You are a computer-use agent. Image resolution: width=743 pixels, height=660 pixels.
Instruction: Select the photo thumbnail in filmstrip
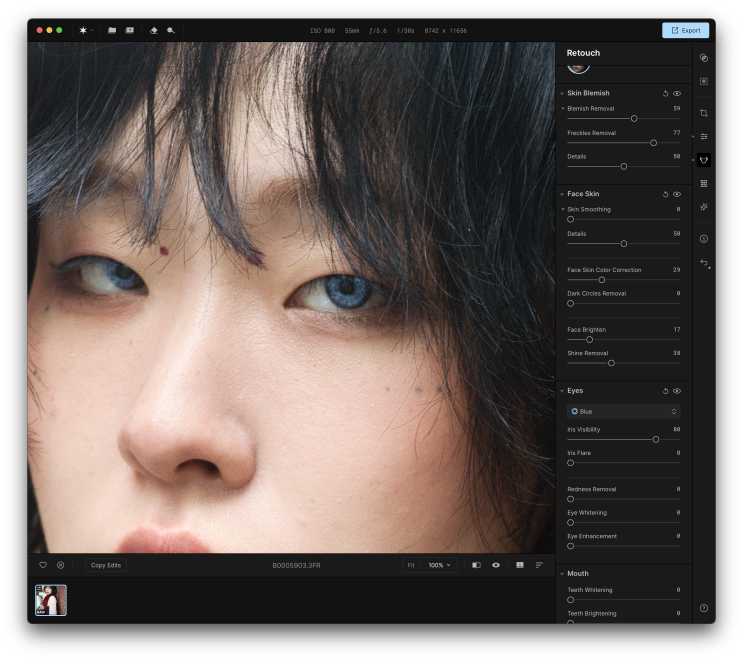[51, 600]
